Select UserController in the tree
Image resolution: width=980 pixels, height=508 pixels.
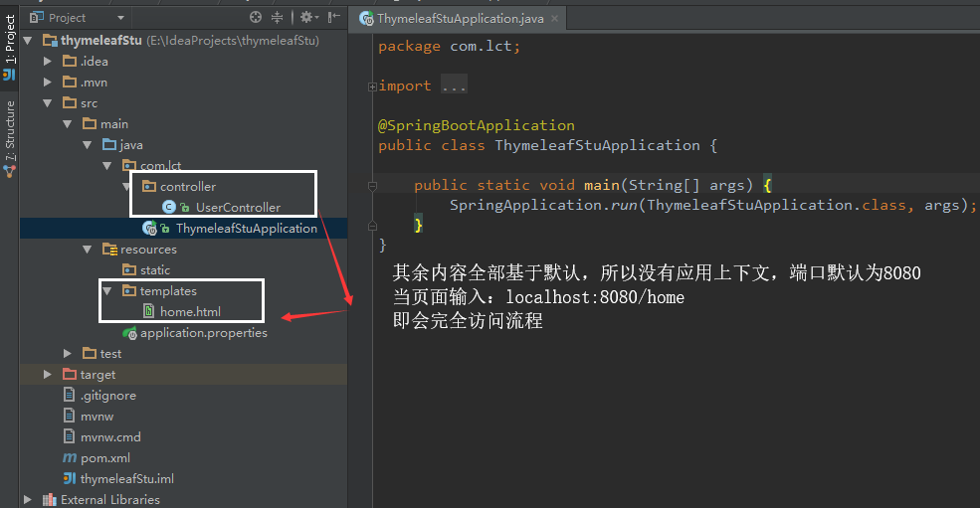pyautogui.click(x=238, y=208)
